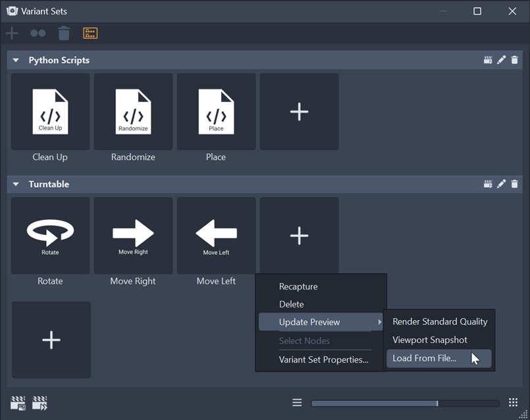
Task: Toggle the orange group view toolbar icon
Action: click(90, 33)
